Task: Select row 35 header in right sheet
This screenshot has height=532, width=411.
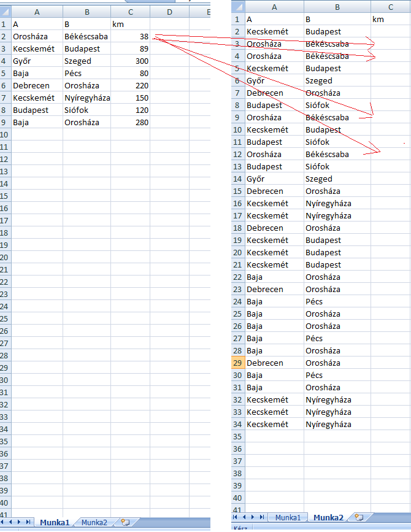Action: tap(238, 436)
